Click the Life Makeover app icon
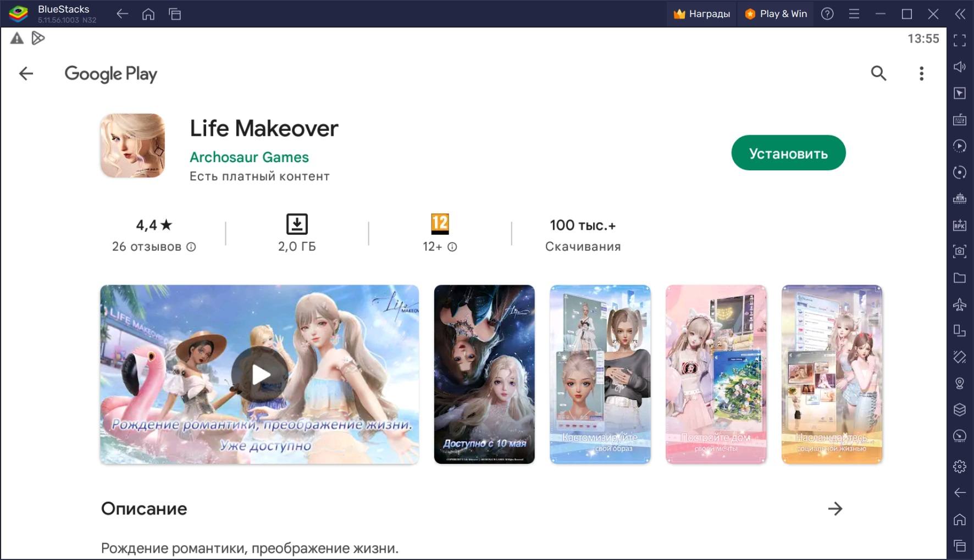The width and height of the screenshot is (974, 560). point(132,146)
